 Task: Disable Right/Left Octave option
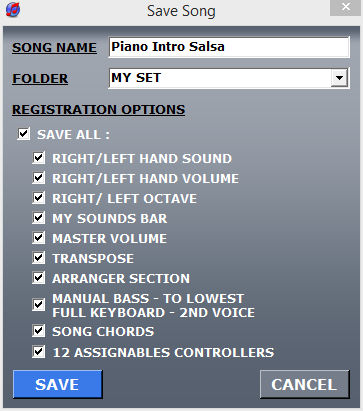39,198
